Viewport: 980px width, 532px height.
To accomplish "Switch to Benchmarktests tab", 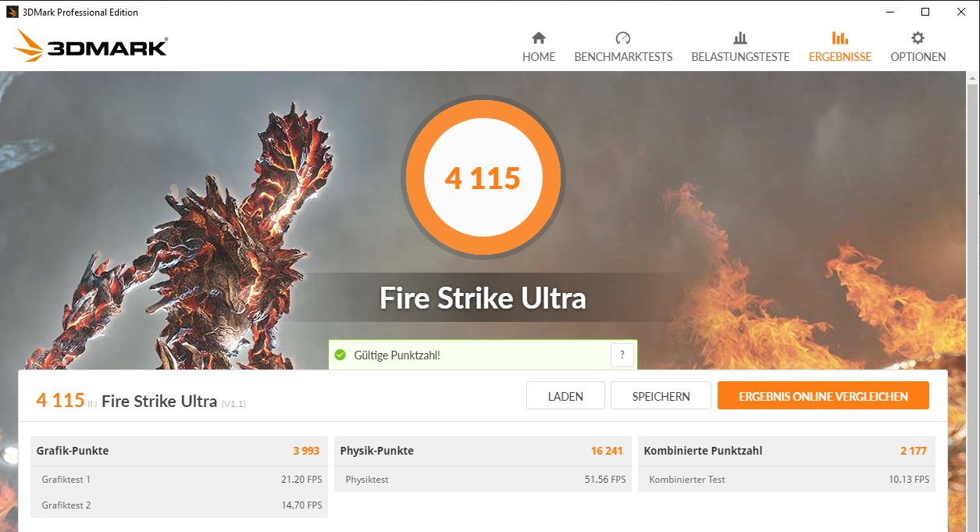I will click(623, 47).
